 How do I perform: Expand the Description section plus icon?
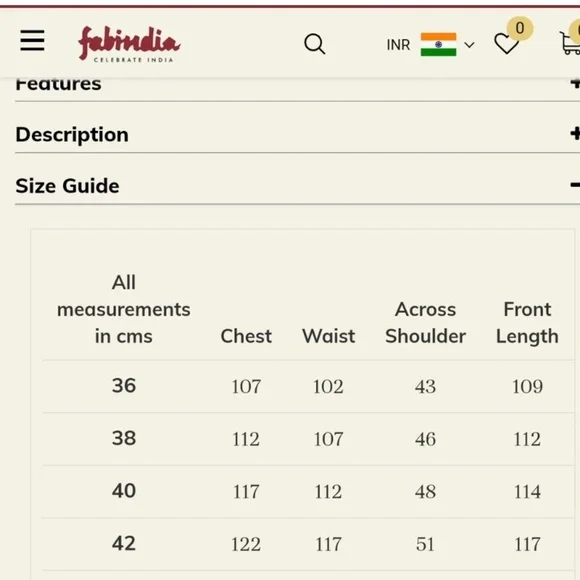575,133
